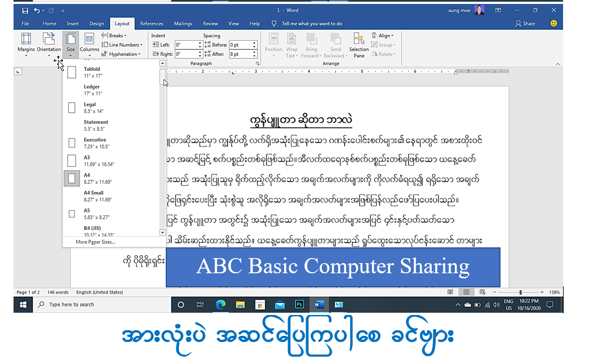The image size is (589, 364).
Task: Click the Read Mode view icon
Action: coord(450,292)
